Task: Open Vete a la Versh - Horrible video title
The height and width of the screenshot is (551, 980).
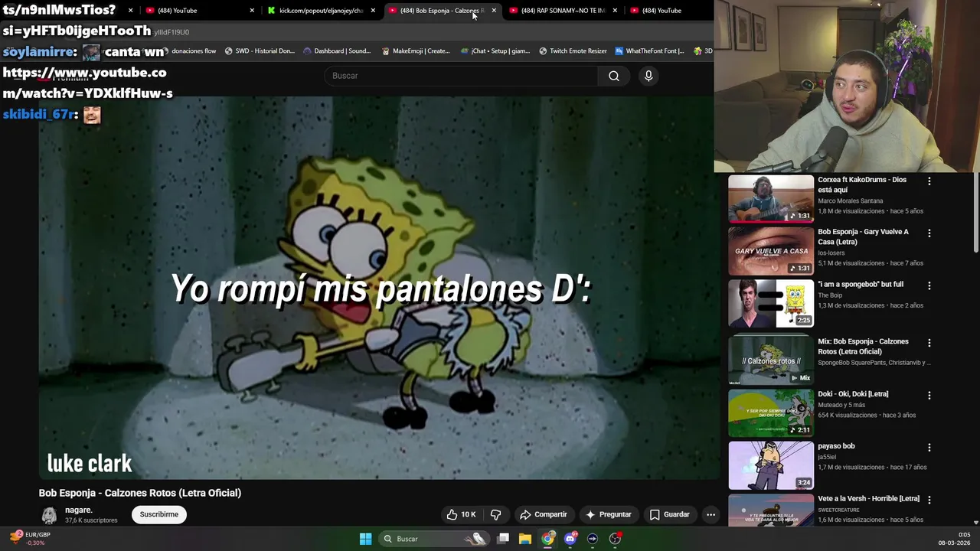Action: [x=868, y=498]
